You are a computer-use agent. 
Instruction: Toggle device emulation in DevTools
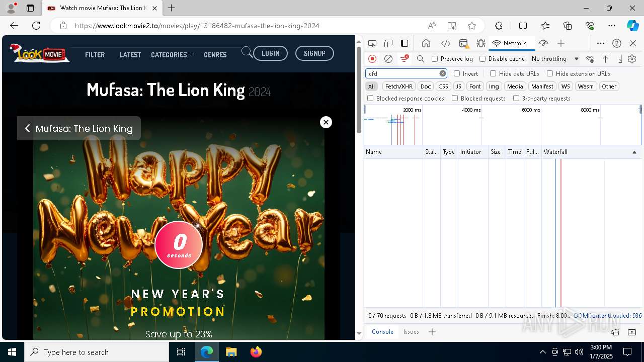[388, 43]
